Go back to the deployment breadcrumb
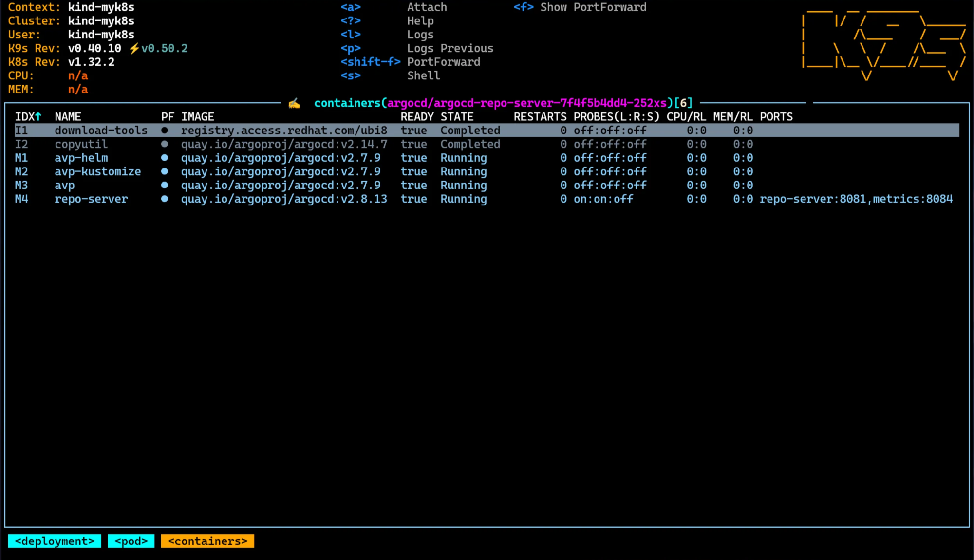The width and height of the screenshot is (974, 560). 55,541
